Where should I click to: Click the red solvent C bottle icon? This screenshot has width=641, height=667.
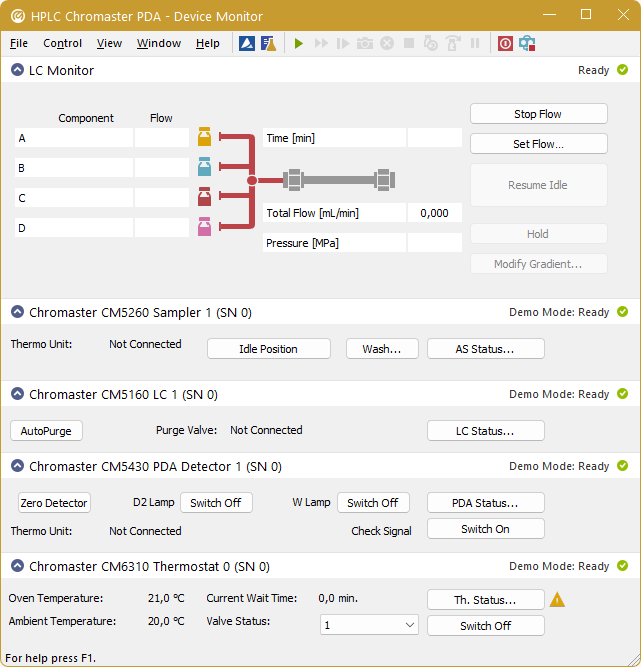pyautogui.click(x=205, y=196)
